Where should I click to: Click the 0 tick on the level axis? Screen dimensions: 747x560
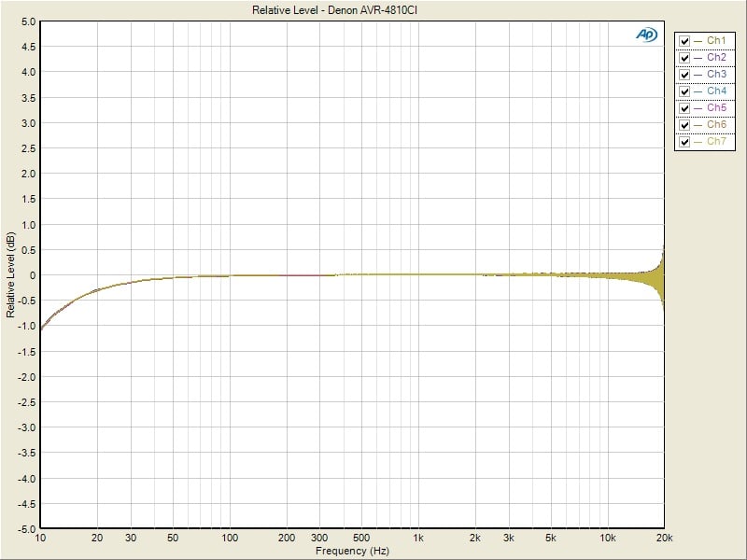(33, 275)
